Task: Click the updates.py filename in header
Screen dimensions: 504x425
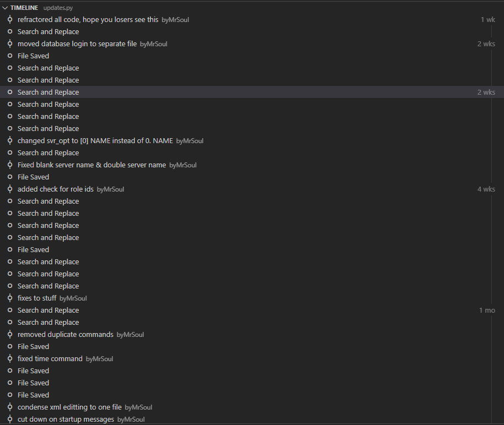Action: (x=58, y=8)
